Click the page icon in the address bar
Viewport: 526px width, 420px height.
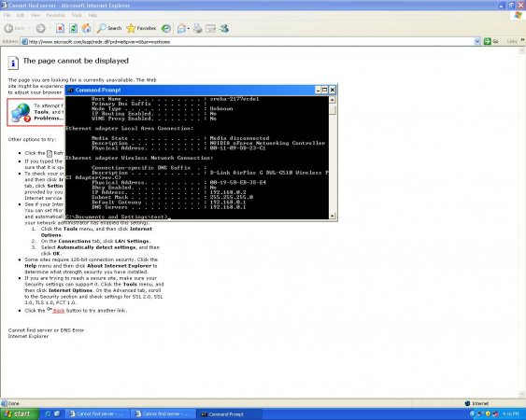24,42
